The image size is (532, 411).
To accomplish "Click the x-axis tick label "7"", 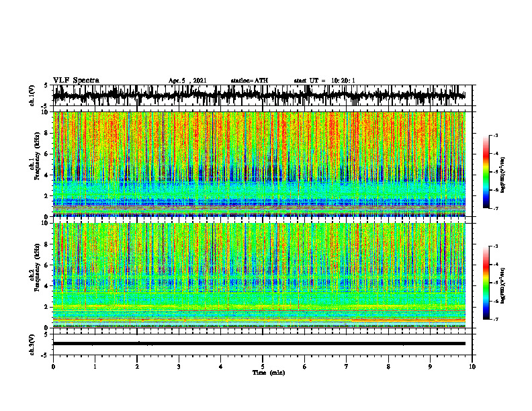I will pos(347,367).
